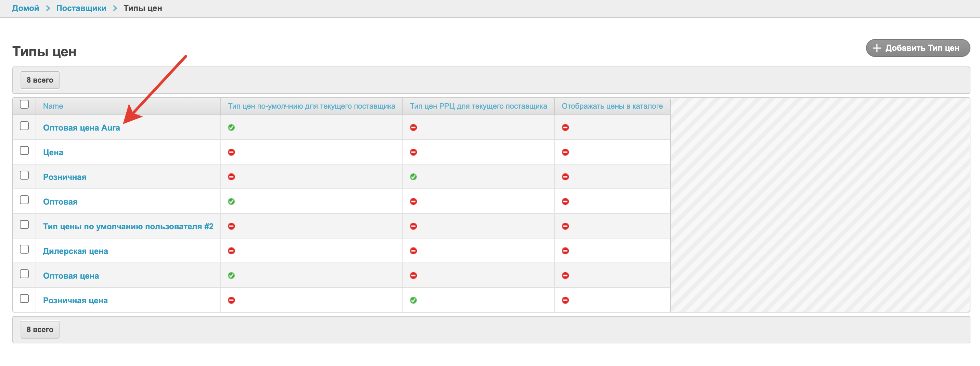980x366 pixels.
Task: Sort by Отображать цены в каталоге header
Action: (x=612, y=106)
